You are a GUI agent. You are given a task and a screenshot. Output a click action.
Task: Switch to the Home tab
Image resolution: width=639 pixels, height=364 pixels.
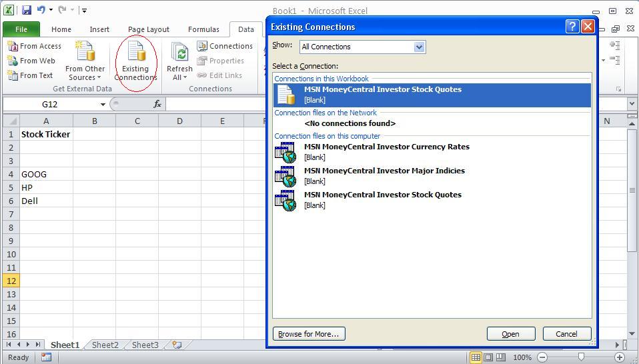coord(61,29)
